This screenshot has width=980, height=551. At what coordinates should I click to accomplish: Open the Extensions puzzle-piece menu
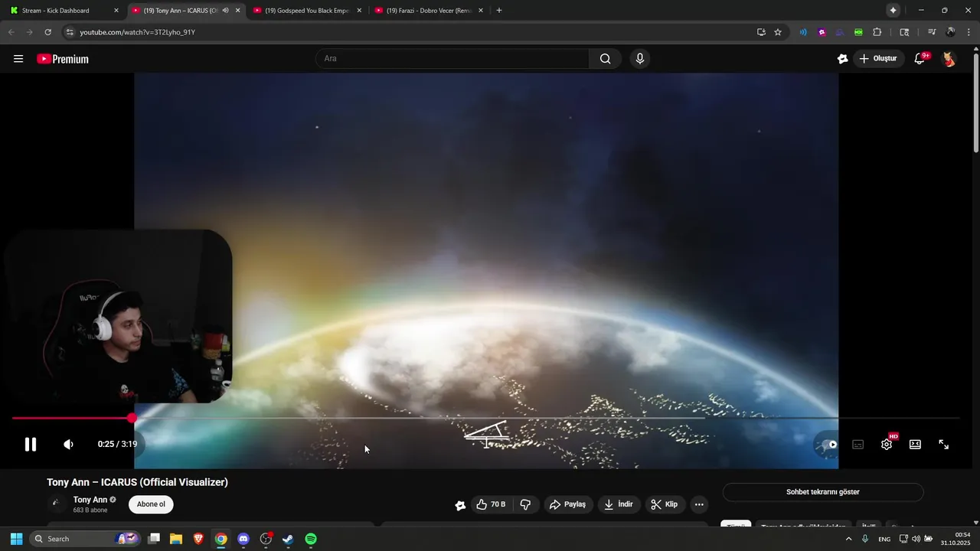(x=877, y=32)
